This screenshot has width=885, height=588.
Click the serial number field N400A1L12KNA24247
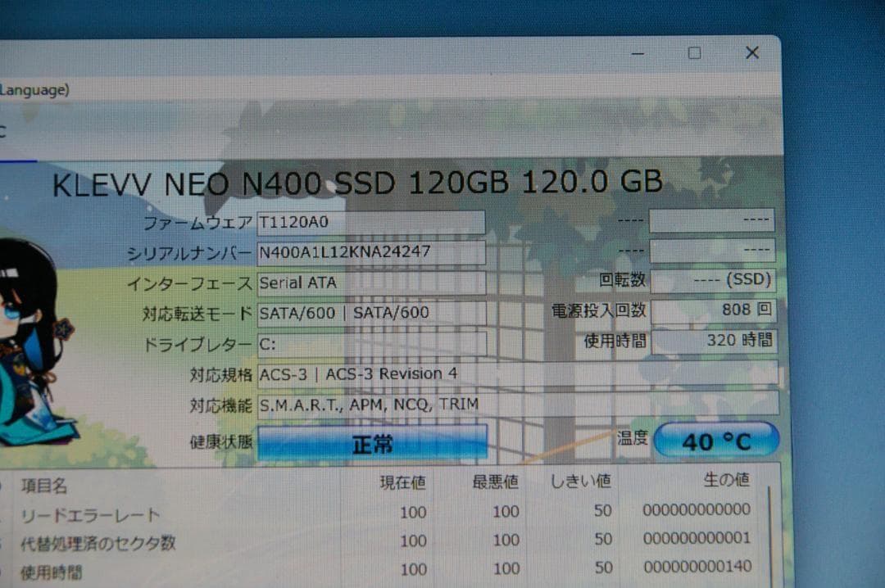click(369, 251)
